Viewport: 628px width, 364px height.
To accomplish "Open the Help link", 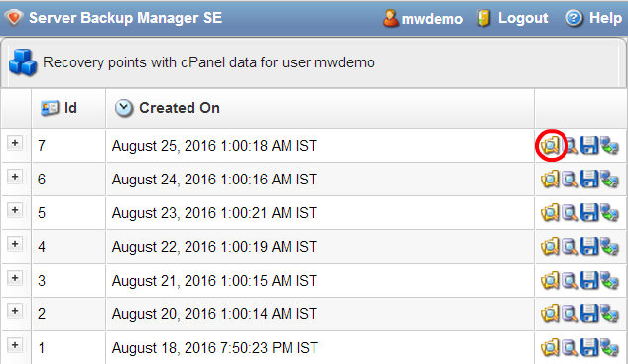I will pos(605,18).
